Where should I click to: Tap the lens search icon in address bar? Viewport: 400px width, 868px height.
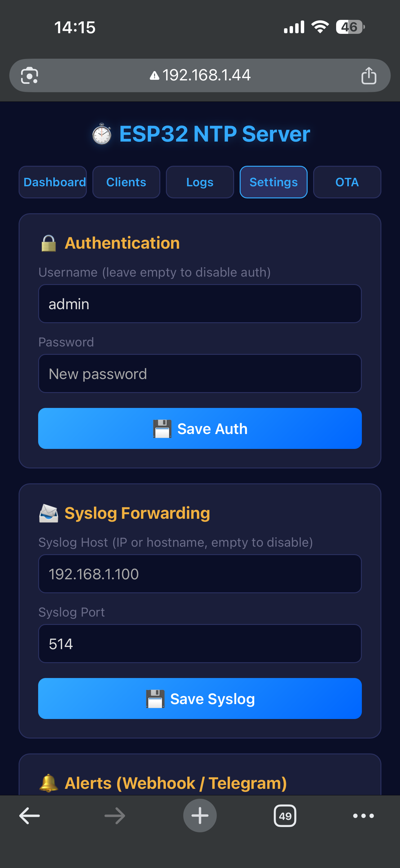coord(30,75)
